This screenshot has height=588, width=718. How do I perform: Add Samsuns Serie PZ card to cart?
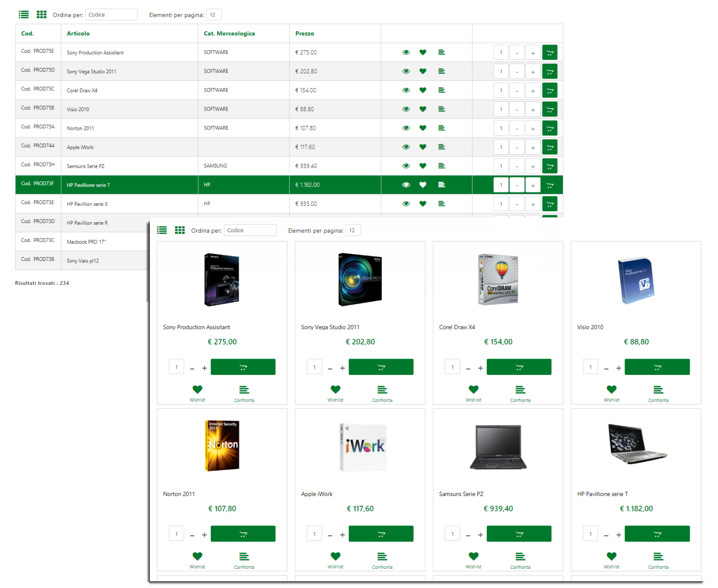click(519, 534)
